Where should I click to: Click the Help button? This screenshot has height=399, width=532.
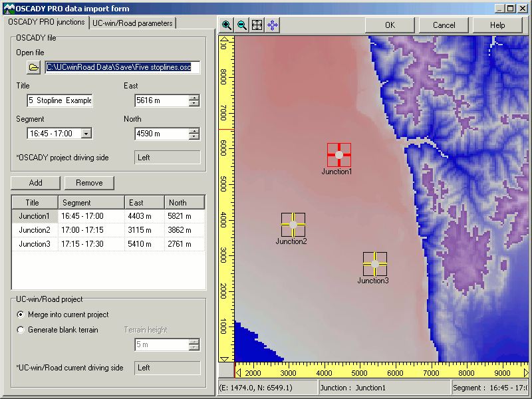497,25
